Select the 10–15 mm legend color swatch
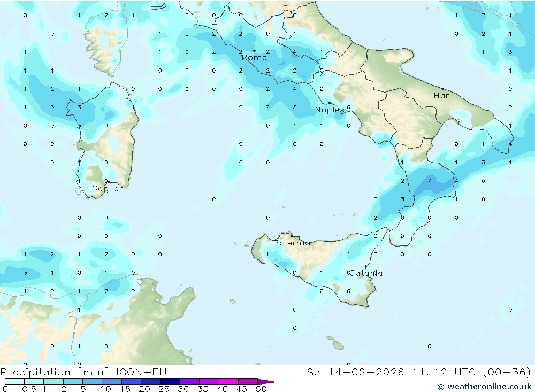This screenshot has height=392, width=535. [x=112, y=381]
